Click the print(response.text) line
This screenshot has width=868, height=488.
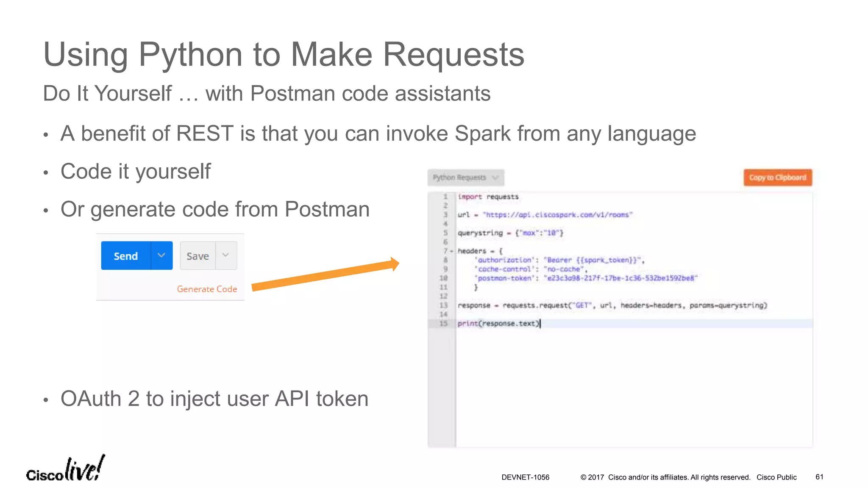coord(498,324)
